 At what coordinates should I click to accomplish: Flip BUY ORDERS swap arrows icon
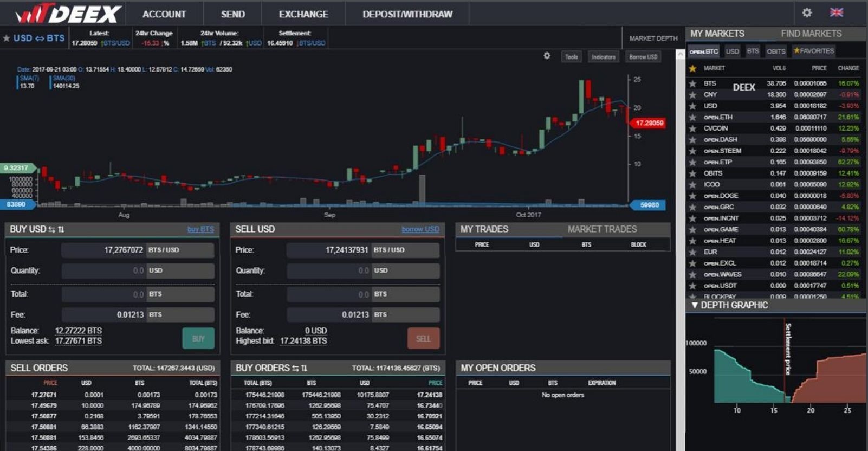point(300,368)
